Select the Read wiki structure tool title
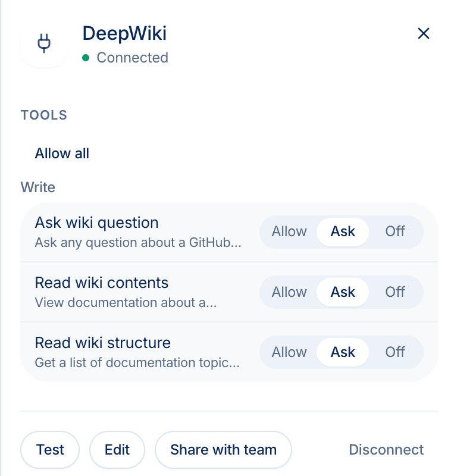The height and width of the screenshot is (476, 457). (x=102, y=343)
